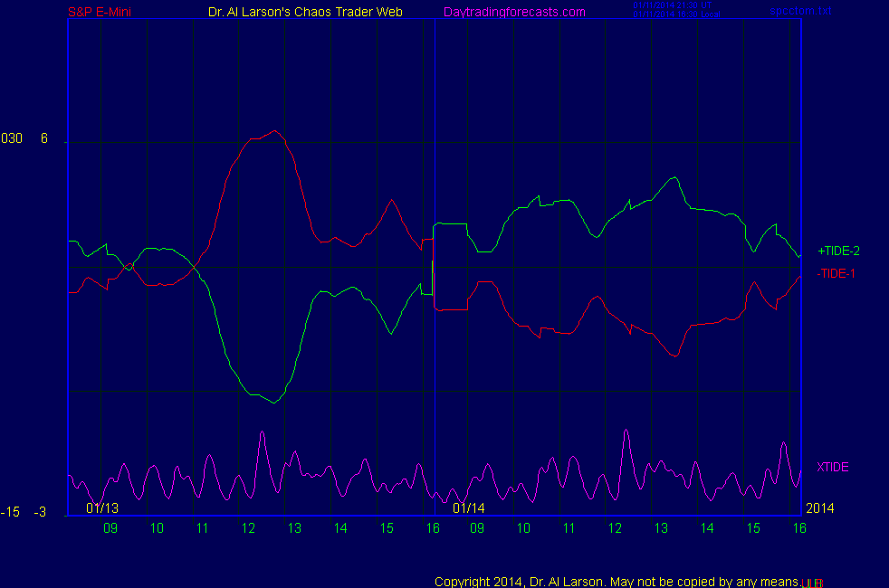Select the -TIDE-1 legend label

[836, 273]
